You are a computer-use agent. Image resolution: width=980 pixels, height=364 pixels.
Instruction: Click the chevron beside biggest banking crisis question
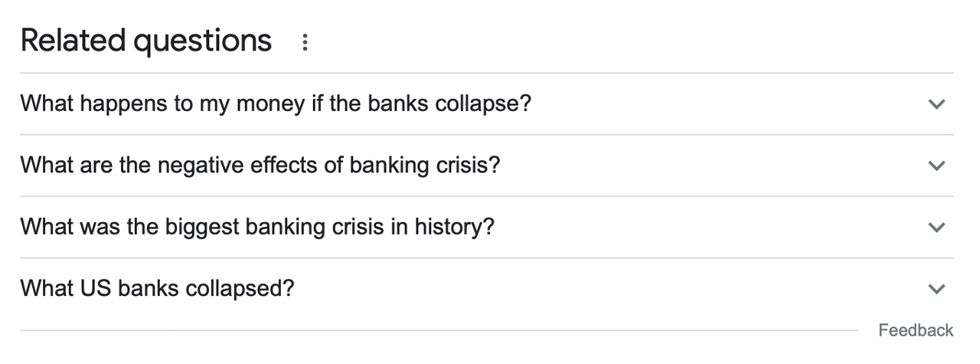(x=936, y=228)
